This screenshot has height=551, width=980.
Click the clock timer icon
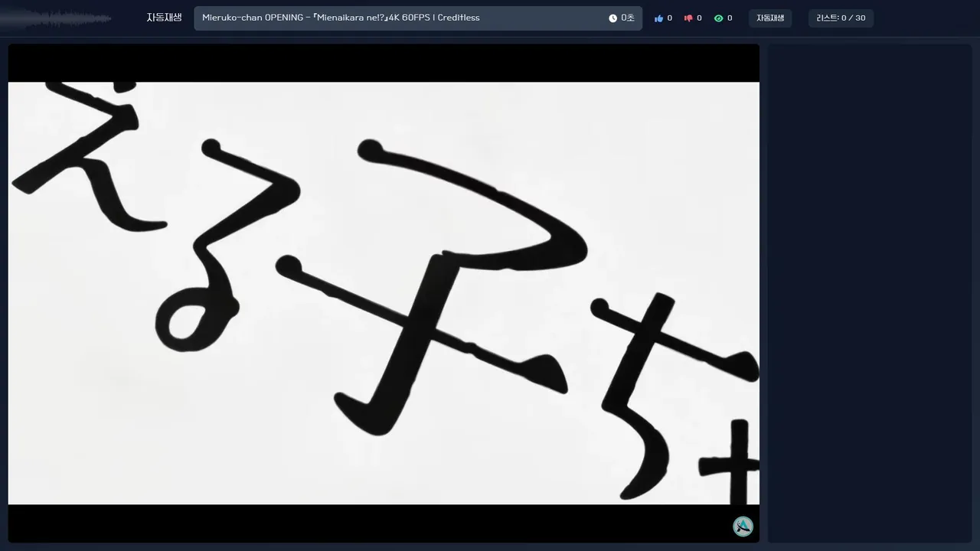[x=612, y=18]
